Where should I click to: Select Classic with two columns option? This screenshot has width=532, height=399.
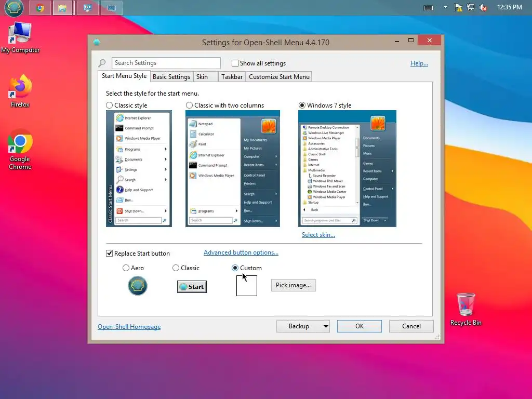[x=189, y=105]
